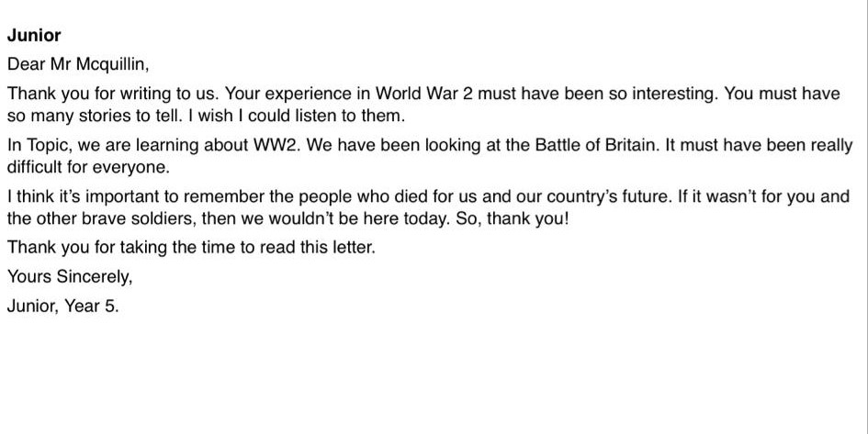868x434 pixels.
Task: Click the phrase 'country's future'
Action: pos(606,197)
